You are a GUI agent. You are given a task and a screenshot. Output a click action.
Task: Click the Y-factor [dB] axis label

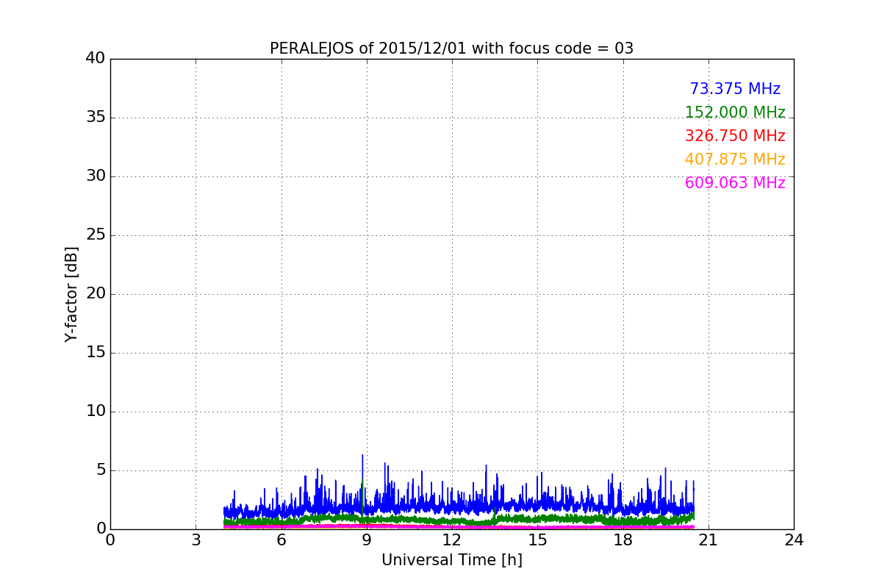71,294
